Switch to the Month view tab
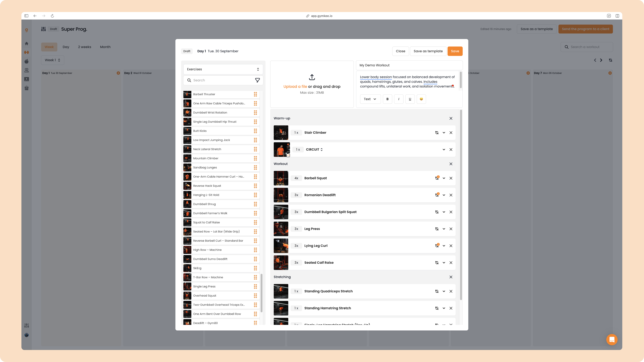This screenshot has width=644, height=362. [105, 47]
